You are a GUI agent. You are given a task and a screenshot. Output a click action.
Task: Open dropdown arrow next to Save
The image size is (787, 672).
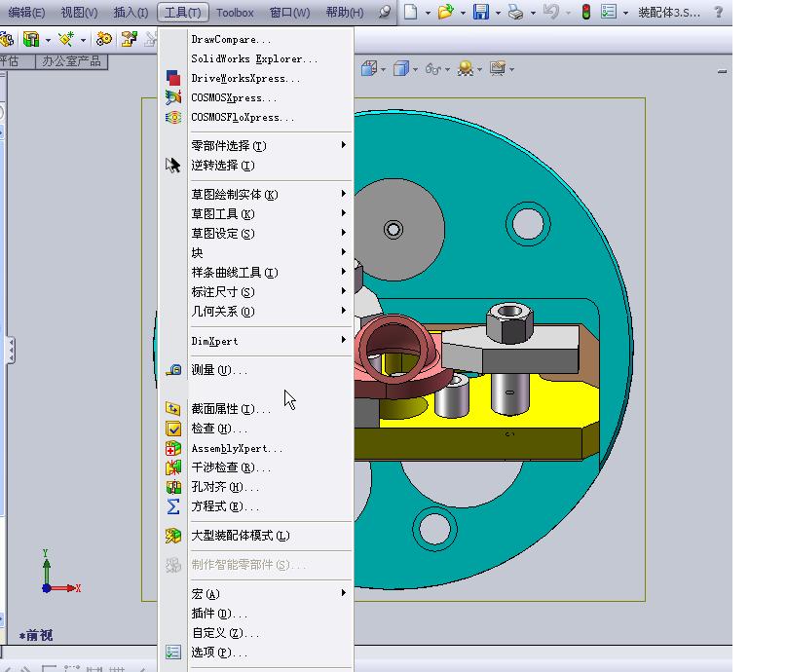coord(498,13)
